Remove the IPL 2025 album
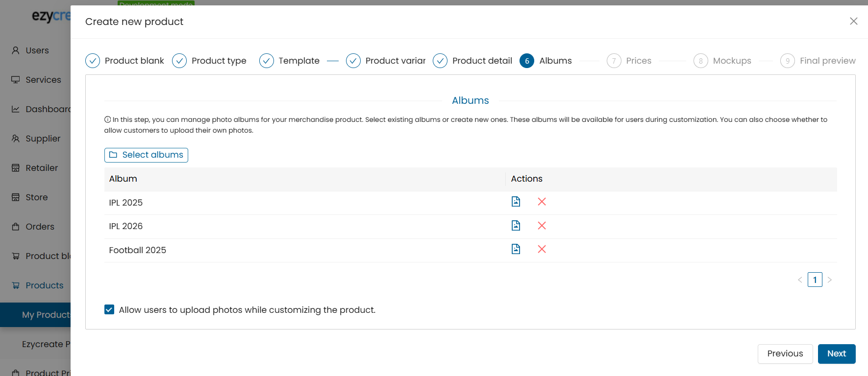The image size is (868, 376). click(x=542, y=202)
